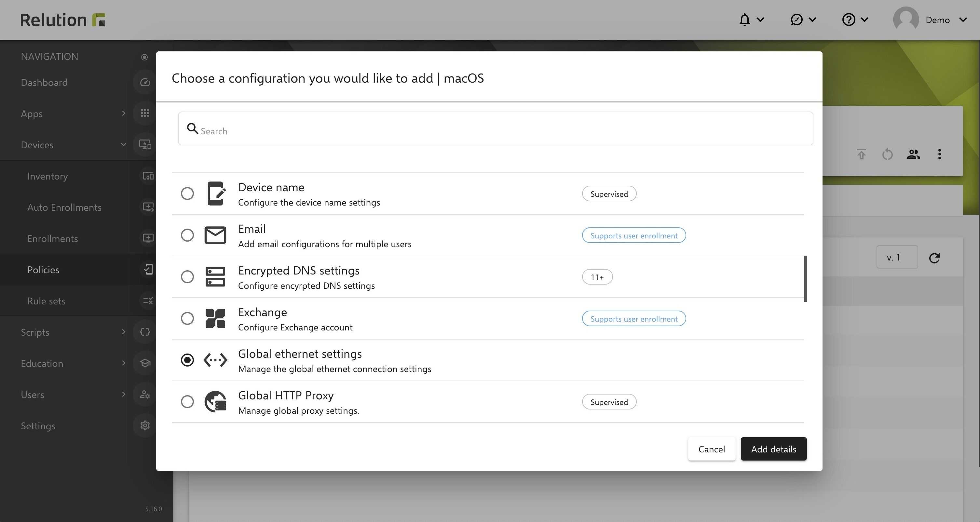Screen dimensions: 980x522
Task: Click the Policies clipboard icon
Action: coord(148,270)
